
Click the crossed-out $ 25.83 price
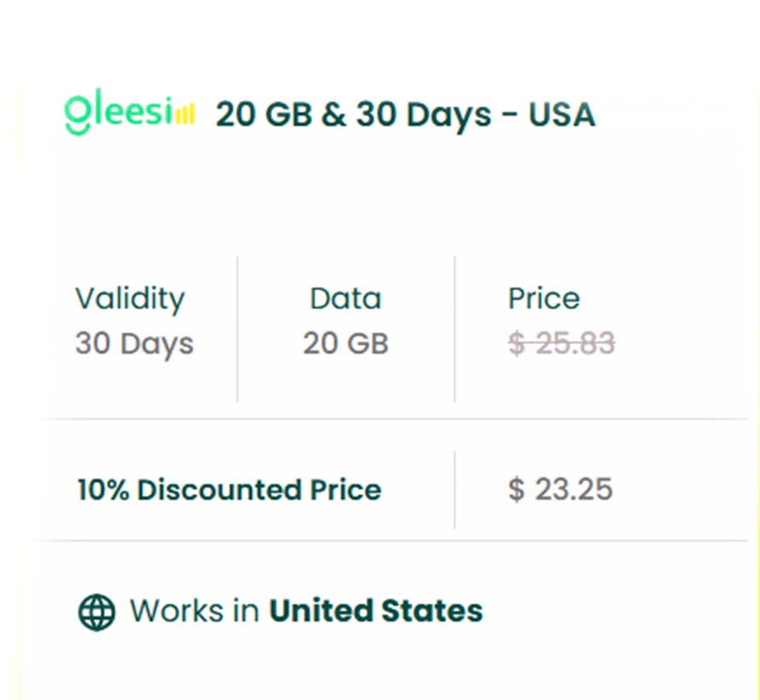point(561,343)
